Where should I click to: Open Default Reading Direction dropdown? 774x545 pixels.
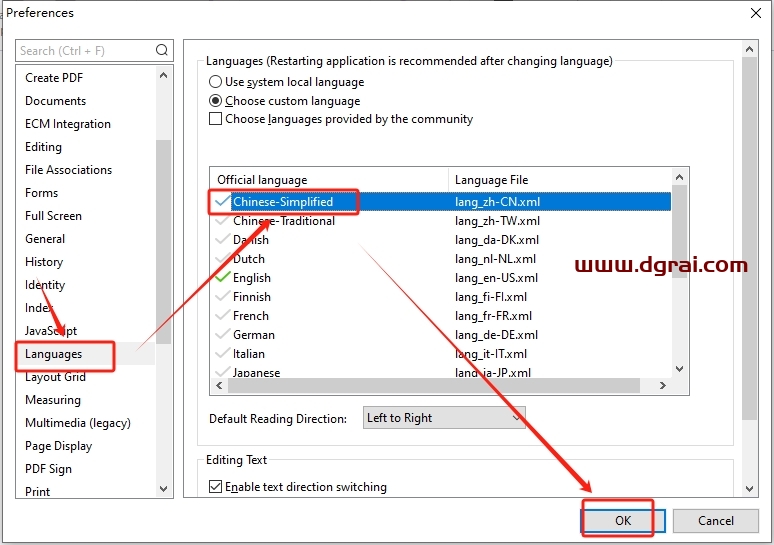[444, 418]
